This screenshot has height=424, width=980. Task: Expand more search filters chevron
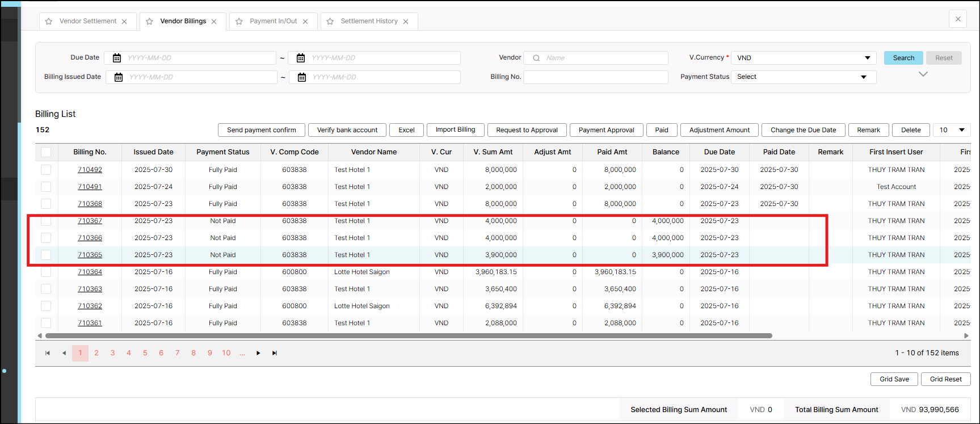pyautogui.click(x=923, y=74)
